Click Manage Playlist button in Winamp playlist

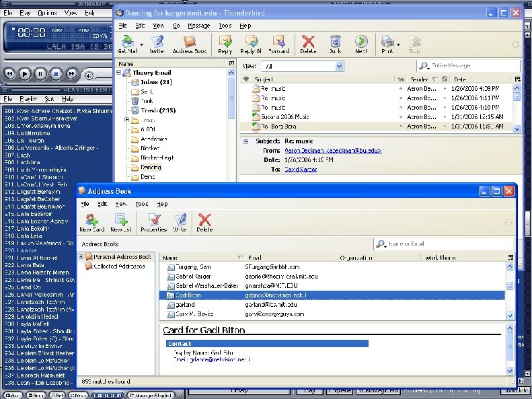pos(151,395)
